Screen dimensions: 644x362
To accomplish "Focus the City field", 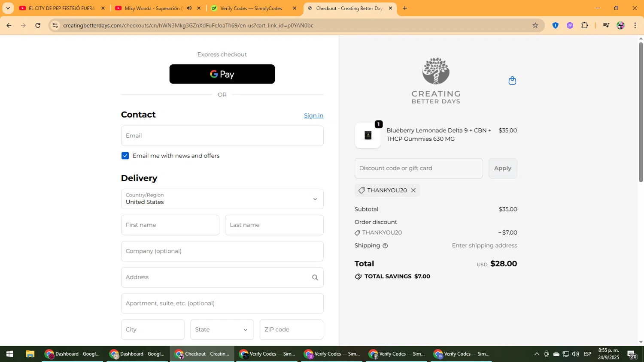I will click(x=153, y=330).
